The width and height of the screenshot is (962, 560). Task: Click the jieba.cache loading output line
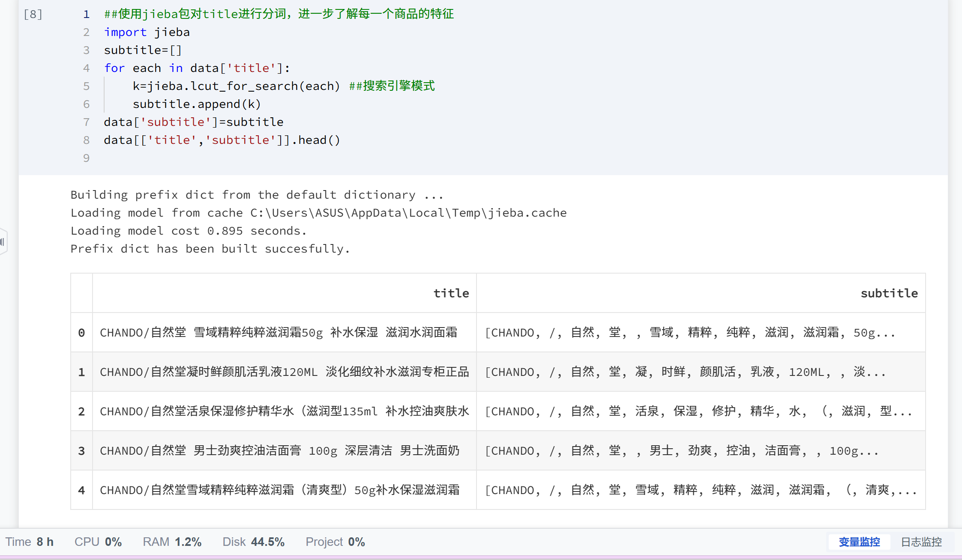point(318,213)
